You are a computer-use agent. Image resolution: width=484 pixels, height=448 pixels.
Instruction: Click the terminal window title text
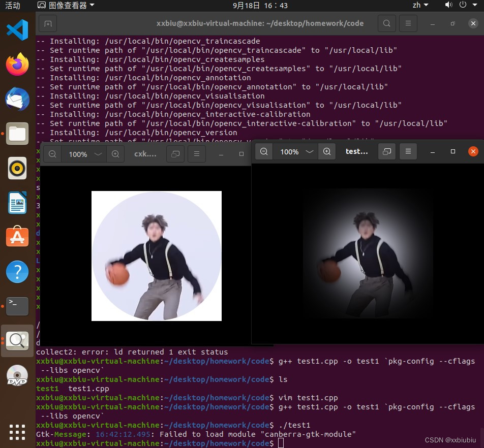[260, 23]
